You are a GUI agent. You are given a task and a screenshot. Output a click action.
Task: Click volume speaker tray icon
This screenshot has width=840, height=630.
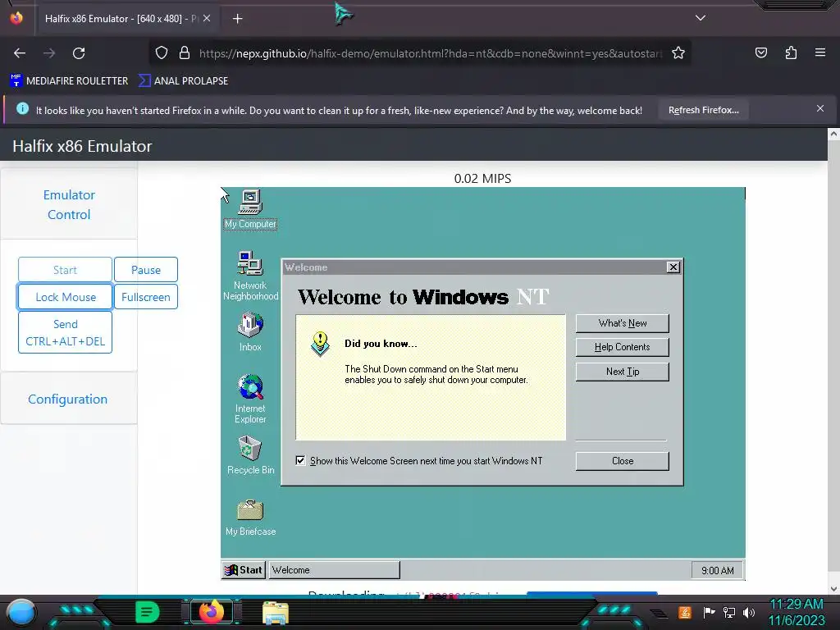[x=749, y=612]
